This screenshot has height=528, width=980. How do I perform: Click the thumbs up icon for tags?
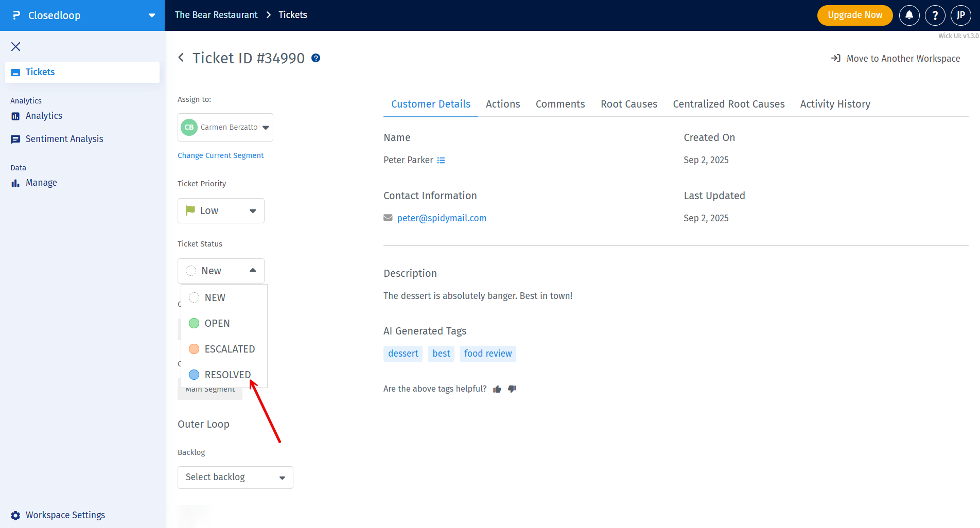coord(497,389)
